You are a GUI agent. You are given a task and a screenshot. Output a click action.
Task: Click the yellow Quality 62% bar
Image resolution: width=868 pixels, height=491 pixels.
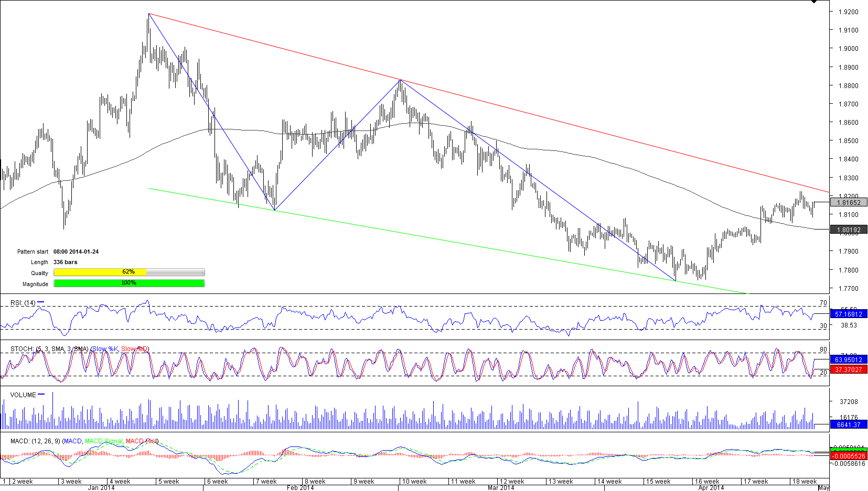[129, 272]
